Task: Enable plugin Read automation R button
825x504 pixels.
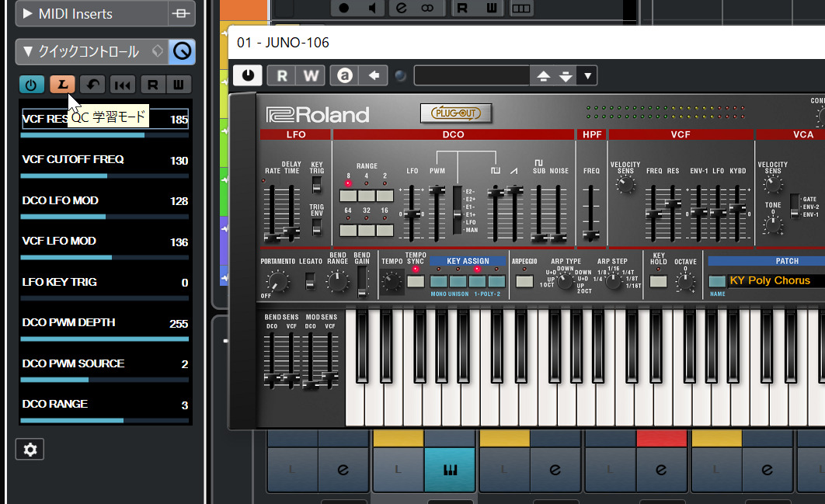Action: point(282,76)
